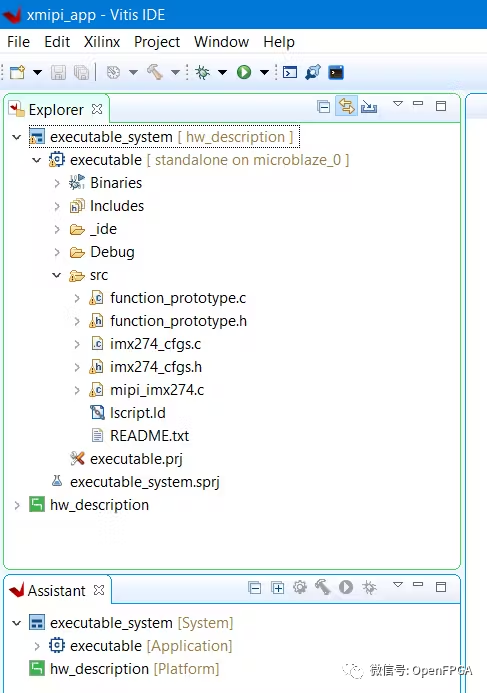Image resolution: width=487 pixels, height=693 pixels.
Task: Open the Edit menu
Action: coord(57,42)
